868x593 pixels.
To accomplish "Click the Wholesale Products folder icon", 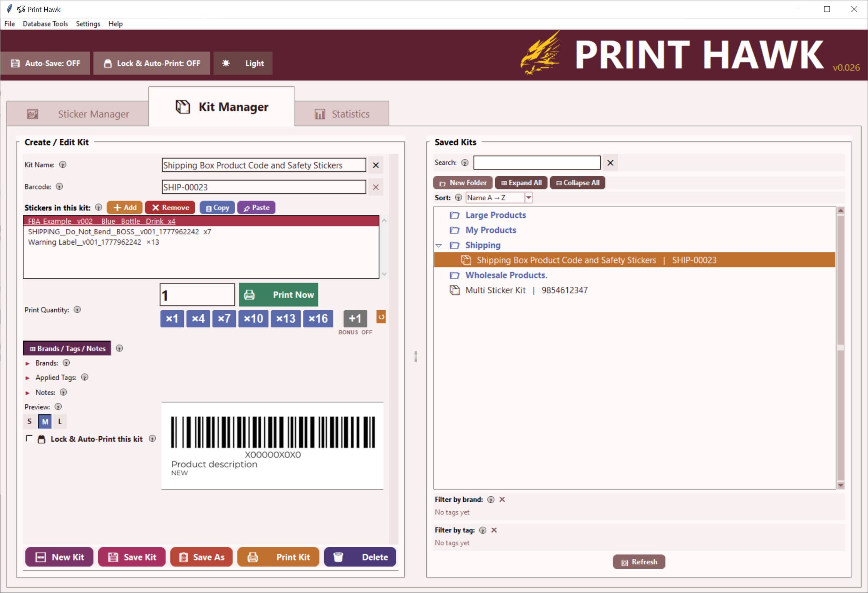I will (455, 275).
